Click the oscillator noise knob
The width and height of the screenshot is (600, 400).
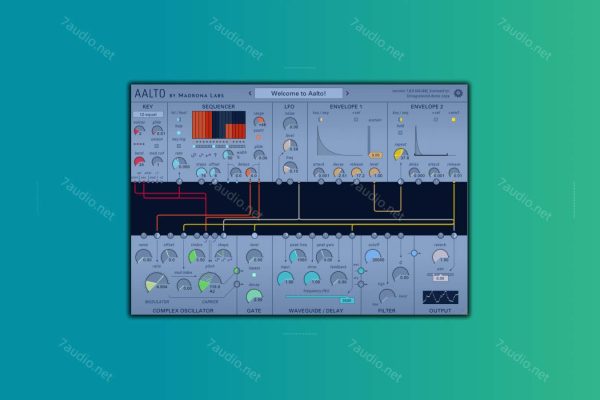point(143,256)
